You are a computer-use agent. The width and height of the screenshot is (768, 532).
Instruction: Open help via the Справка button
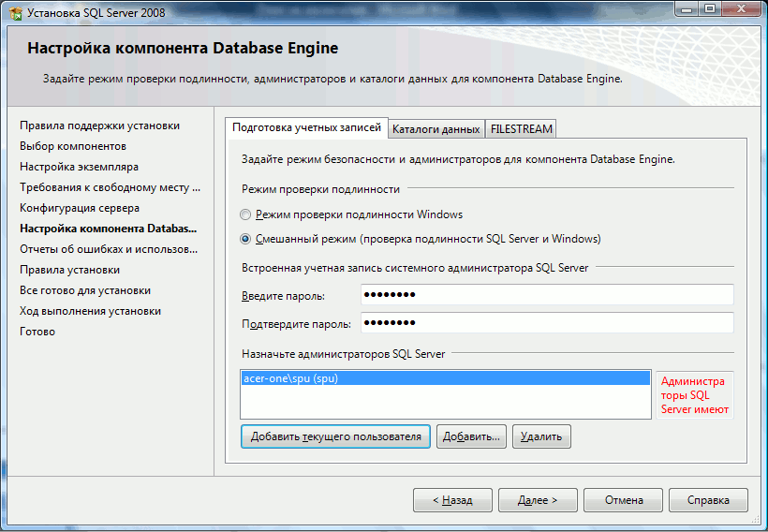coord(708,500)
